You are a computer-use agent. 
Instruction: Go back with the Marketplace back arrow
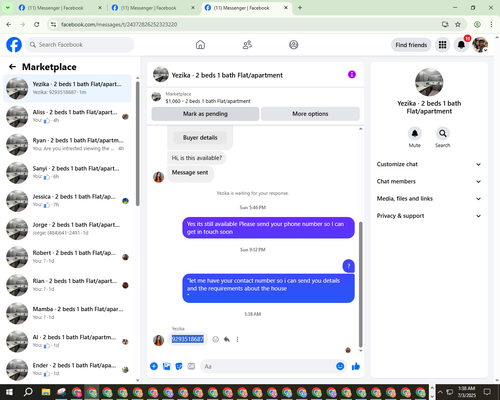12,67
